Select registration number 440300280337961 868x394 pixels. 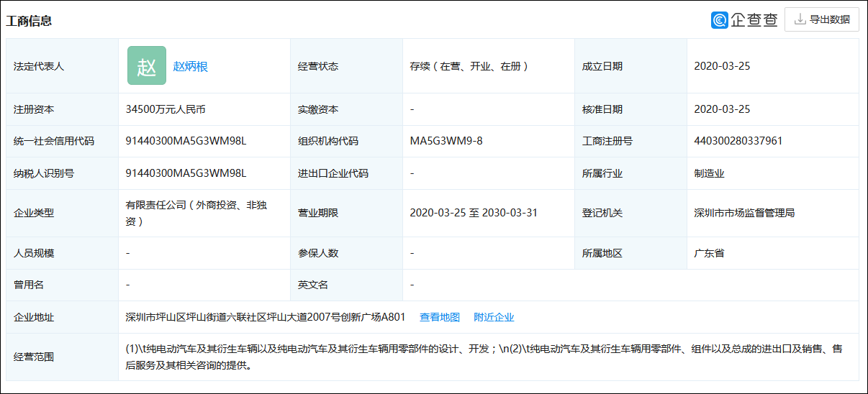tap(738, 141)
